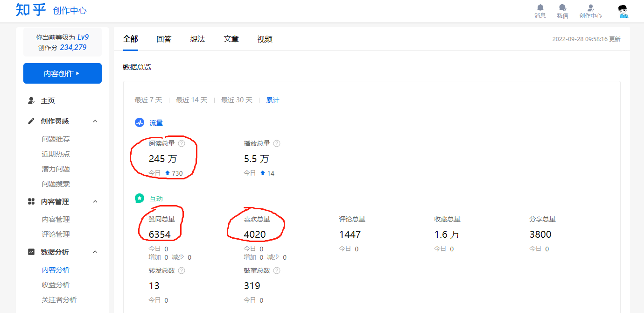This screenshot has width=644, height=313.
Task: Click the up arrow beside 14
Action: click(263, 173)
